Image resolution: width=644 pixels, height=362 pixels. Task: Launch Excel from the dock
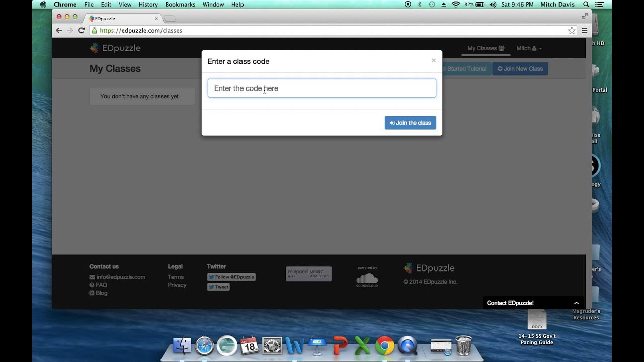tap(362, 345)
